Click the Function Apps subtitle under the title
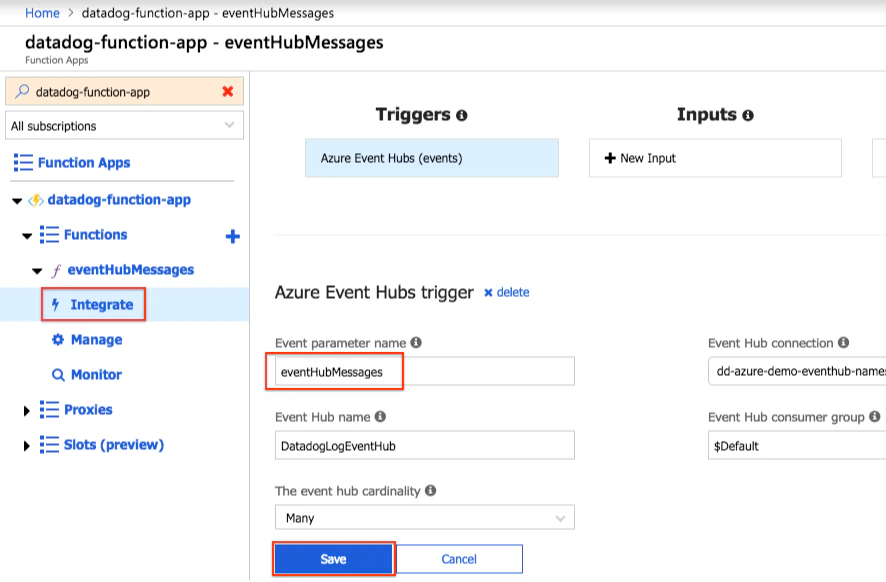 tap(57, 60)
